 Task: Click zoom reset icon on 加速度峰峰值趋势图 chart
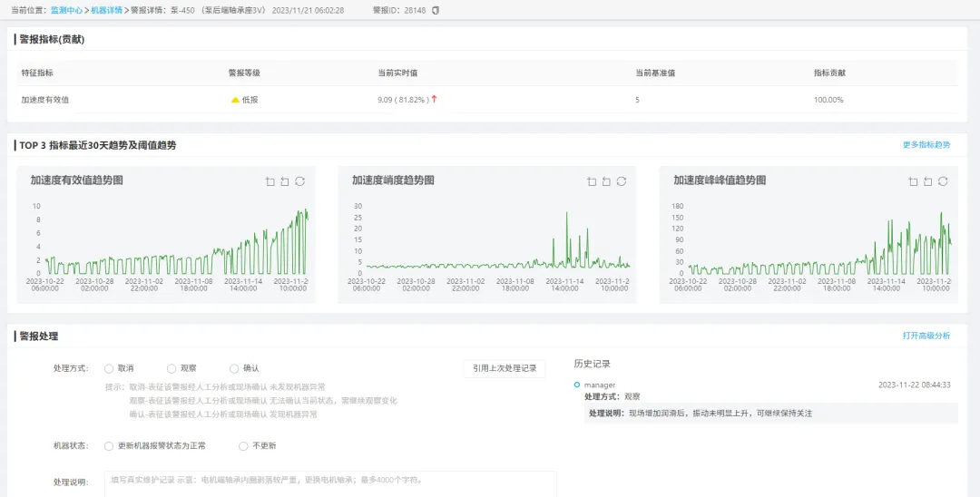927,181
